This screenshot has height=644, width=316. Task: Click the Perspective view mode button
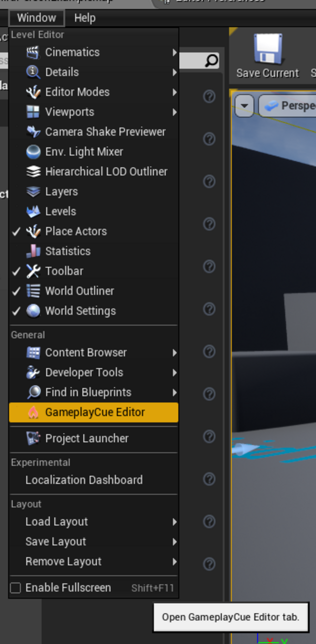288,106
